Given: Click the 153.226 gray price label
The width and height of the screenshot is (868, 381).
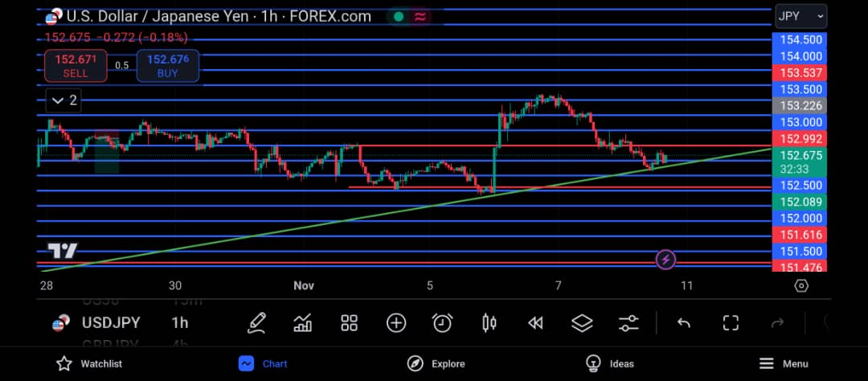Looking at the screenshot, I should coord(800,106).
